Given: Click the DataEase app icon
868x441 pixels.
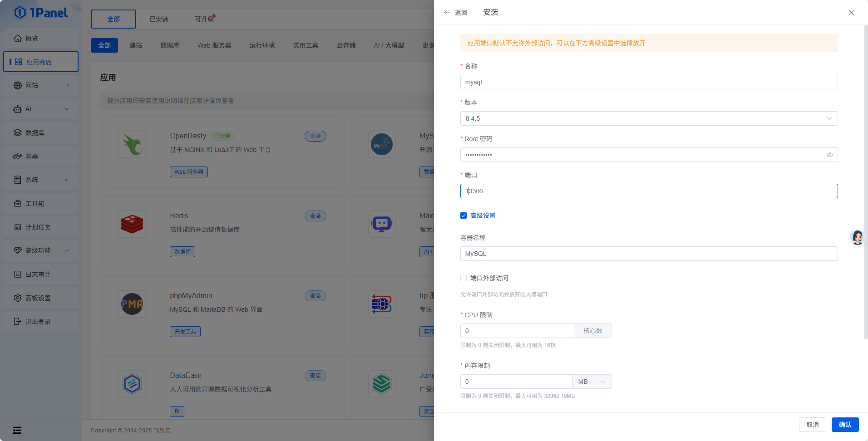Looking at the screenshot, I should pyautogui.click(x=132, y=384).
